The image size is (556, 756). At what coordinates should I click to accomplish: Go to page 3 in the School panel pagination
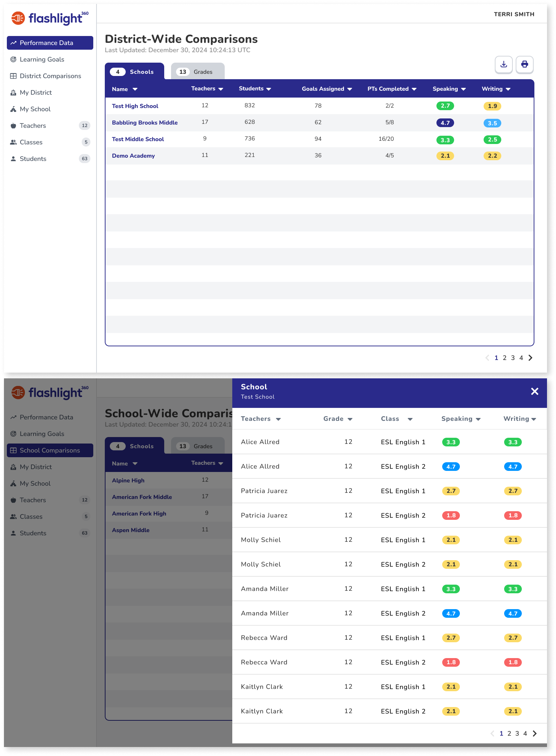point(517,734)
